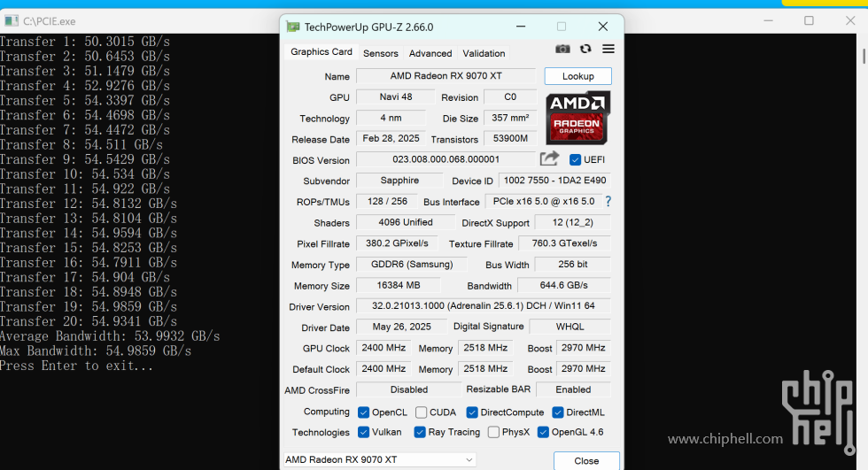
Task: Click the Bus Width 256 bit value
Action: 573,265
